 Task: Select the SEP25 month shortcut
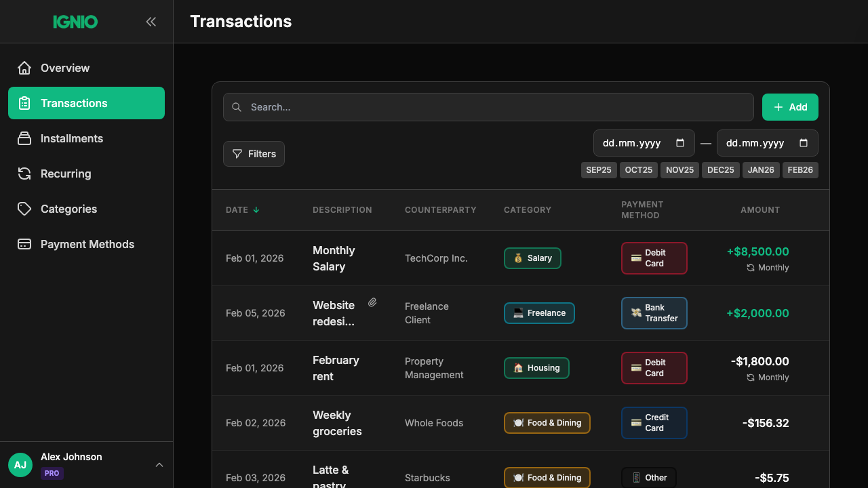click(599, 170)
